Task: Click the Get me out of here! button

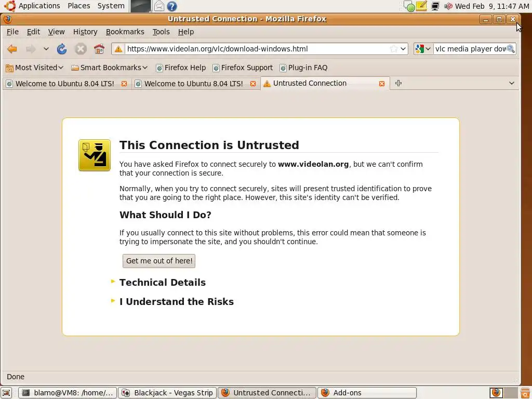Action: tap(159, 261)
